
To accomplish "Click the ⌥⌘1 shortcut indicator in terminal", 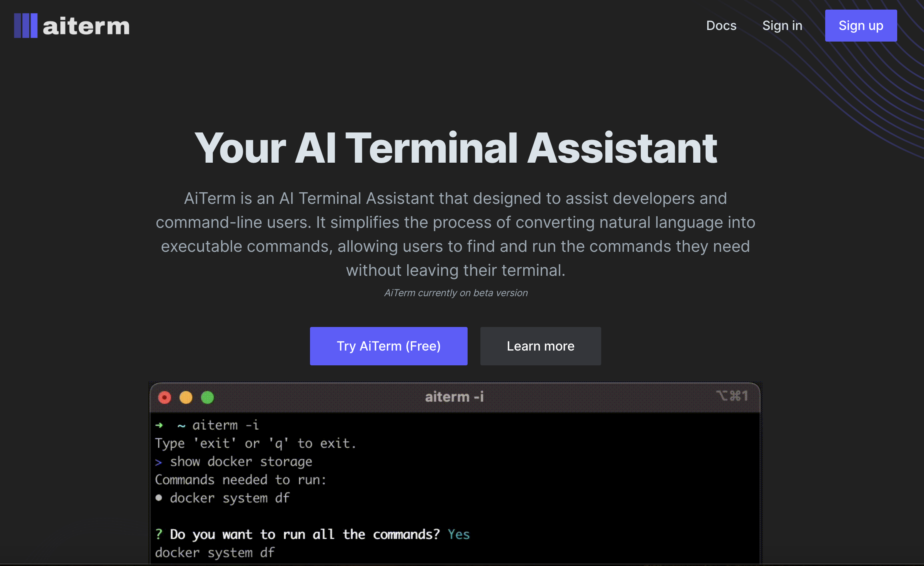I will (732, 396).
